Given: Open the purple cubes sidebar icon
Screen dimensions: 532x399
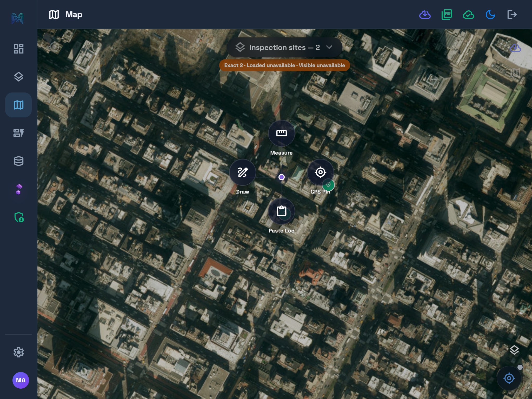Looking at the screenshot, I should [x=18, y=189].
